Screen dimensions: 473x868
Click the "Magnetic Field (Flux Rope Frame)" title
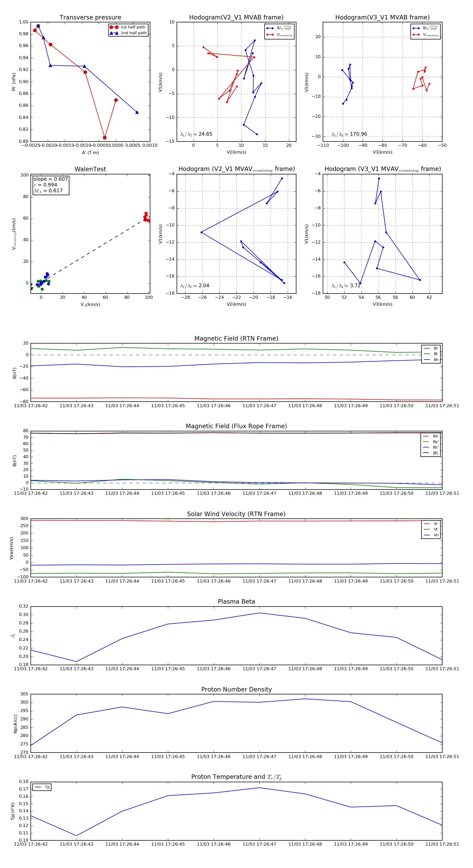tap(236, 426)
